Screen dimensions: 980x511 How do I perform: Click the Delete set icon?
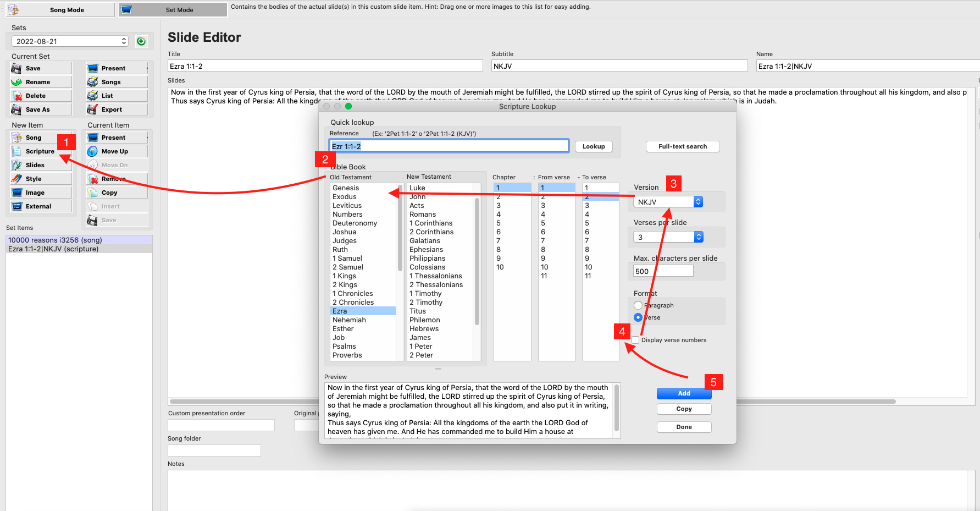17,96
